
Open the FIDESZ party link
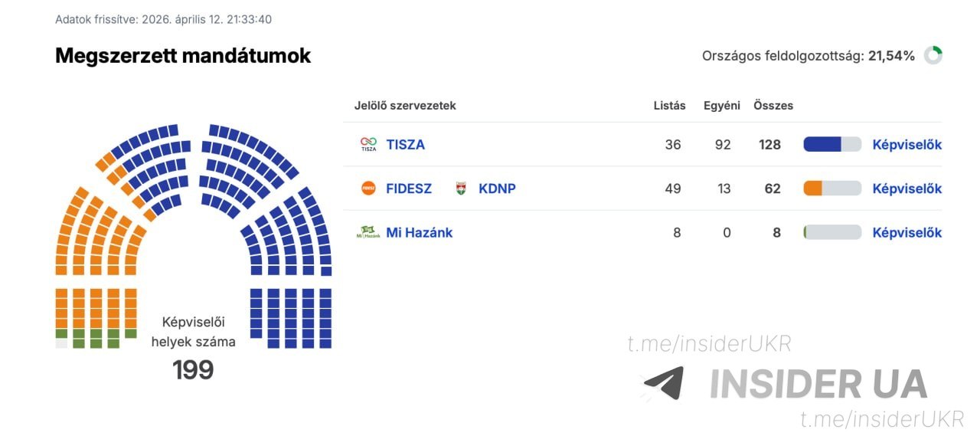(409, 189)
